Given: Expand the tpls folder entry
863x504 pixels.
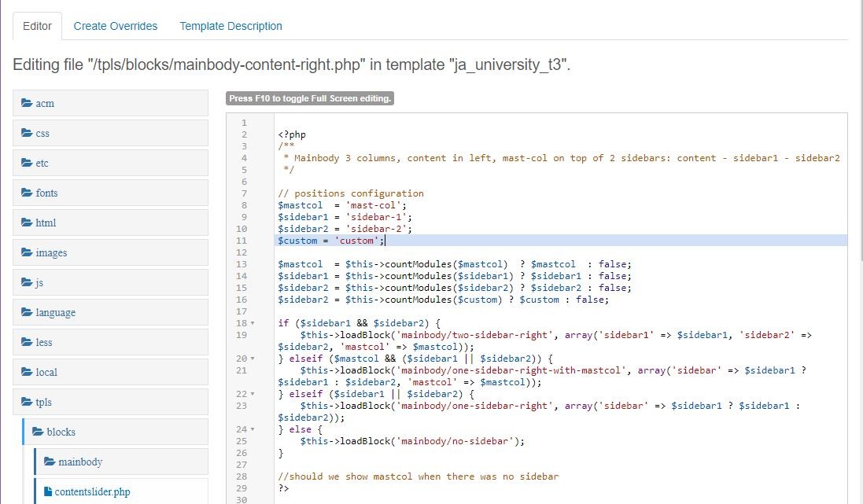Looking at the screenshot, I should coord(43,402).
